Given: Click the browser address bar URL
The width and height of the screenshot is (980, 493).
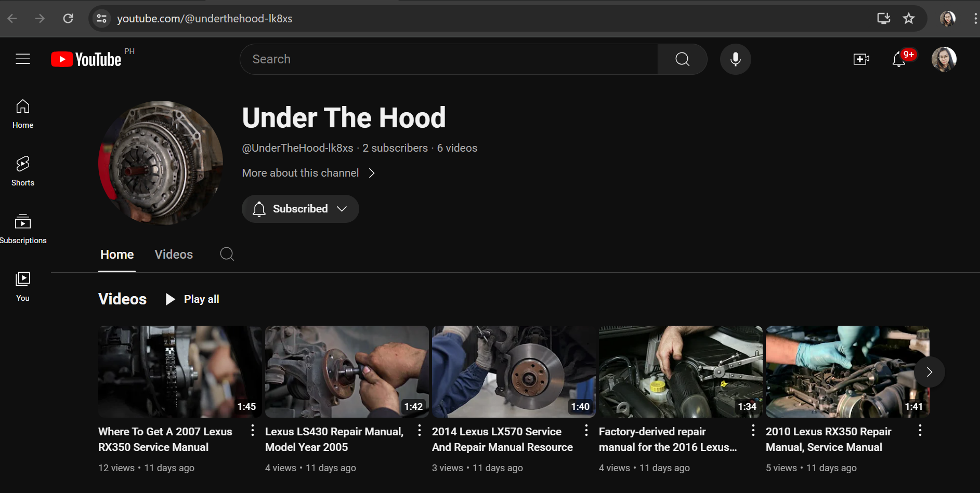Looking at the screenshot, I should click(x=205, y=19).
